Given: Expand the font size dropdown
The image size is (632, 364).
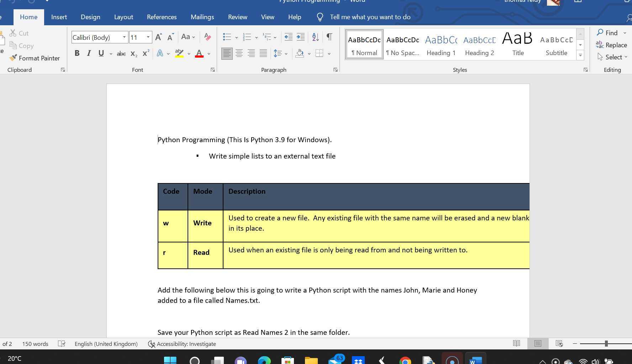Looking at the screenshot, I should 148,37.
